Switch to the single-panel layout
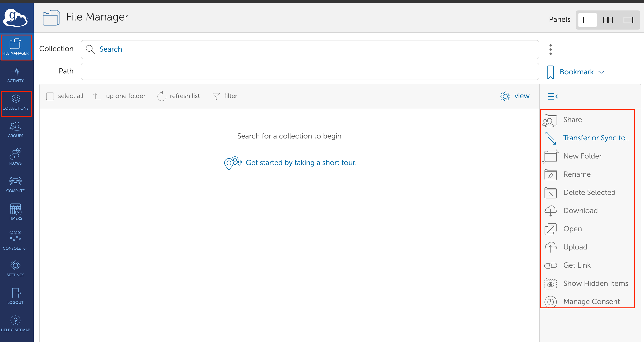Image resolution: width=644 pixels, height=342 pixels. click(587, 20)
